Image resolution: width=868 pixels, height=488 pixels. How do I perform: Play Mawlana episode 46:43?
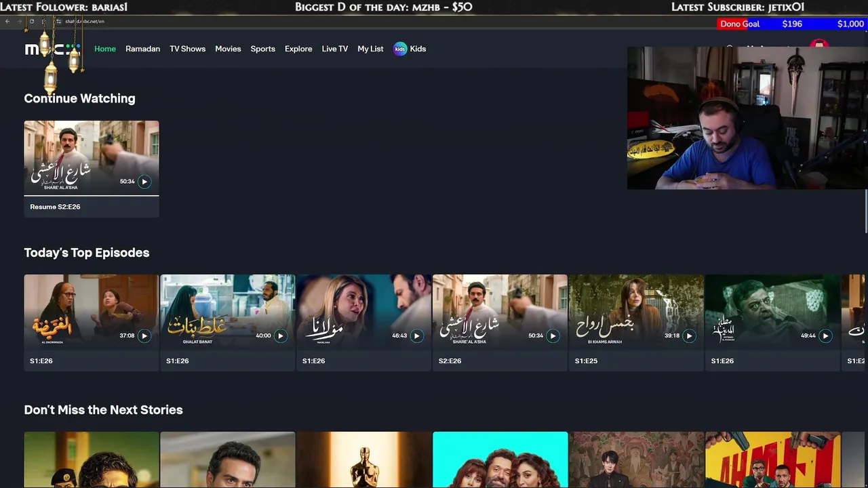417,335
